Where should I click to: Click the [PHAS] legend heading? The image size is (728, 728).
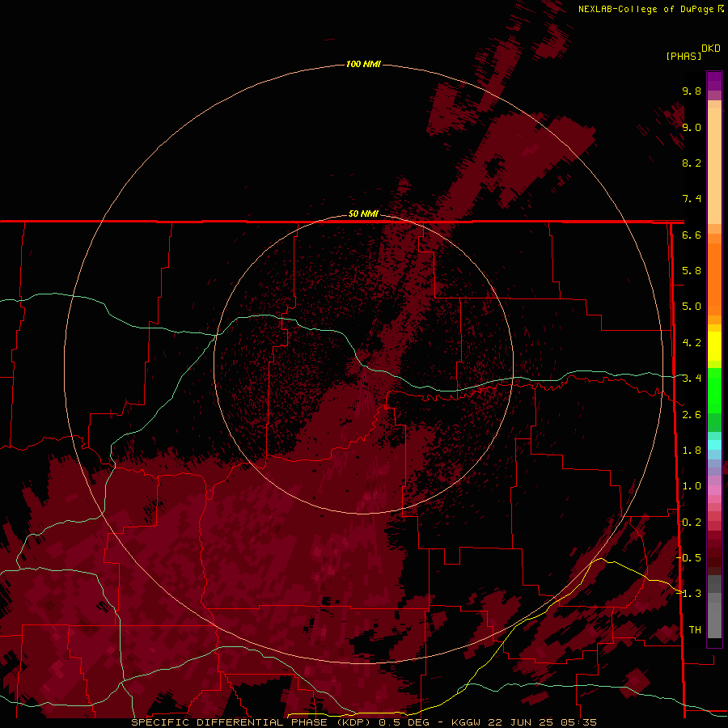click(684, 56)
